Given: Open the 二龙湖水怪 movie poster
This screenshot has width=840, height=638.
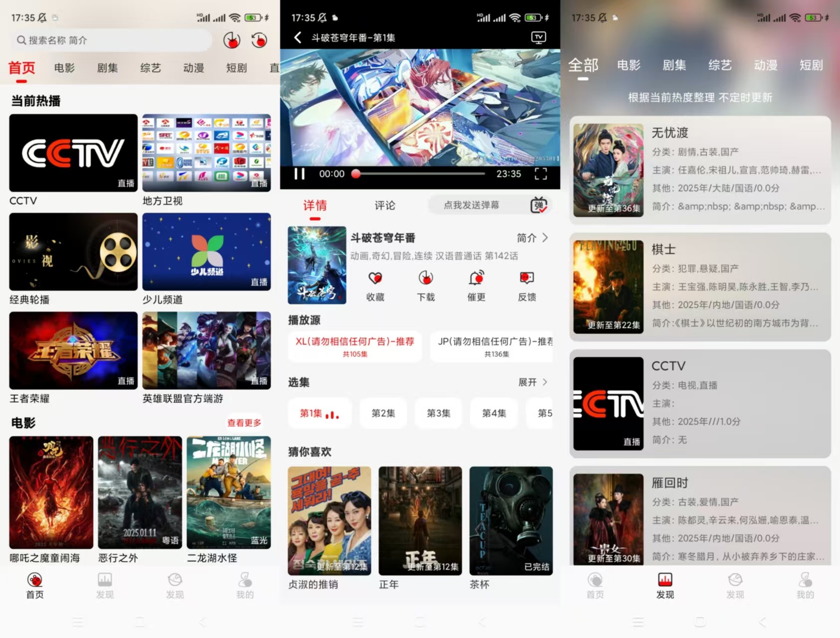Looking at the screenshot, I should pyautogui.click(x=229, y=492).
